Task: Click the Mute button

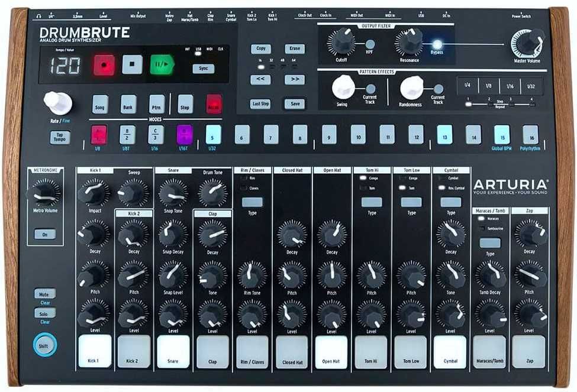Action: pyautogui.click(x=45, y=294)
